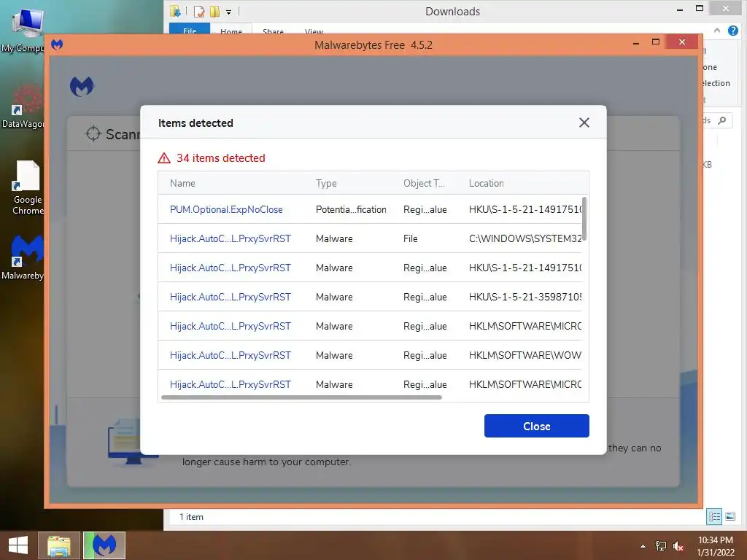Click New folder icon in Explorer quick access toolbar
This screenshot has height=560, width=747.
click(215, 11)
